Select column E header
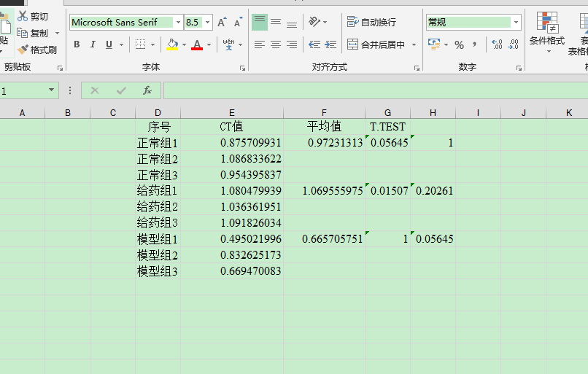588x374 pixels. 232,113
